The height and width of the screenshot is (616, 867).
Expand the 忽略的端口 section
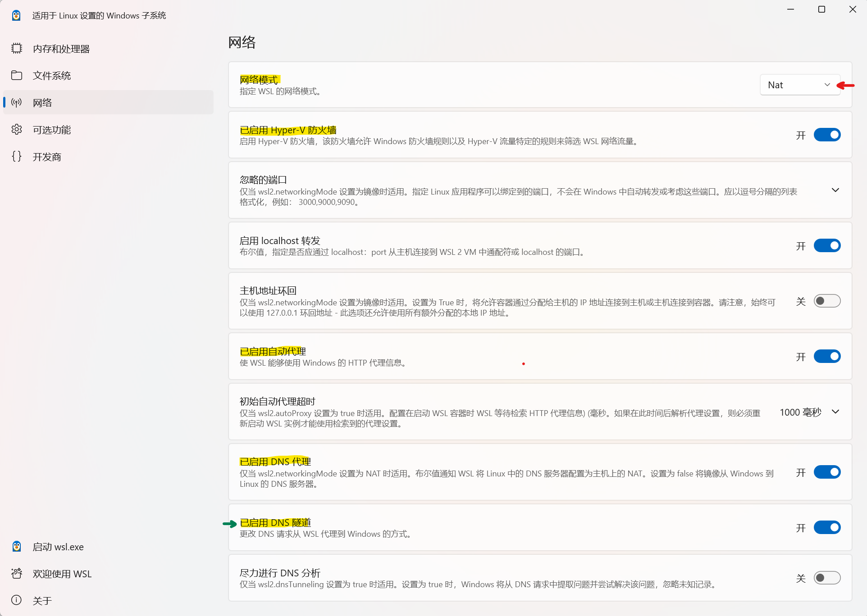[835, 190]
